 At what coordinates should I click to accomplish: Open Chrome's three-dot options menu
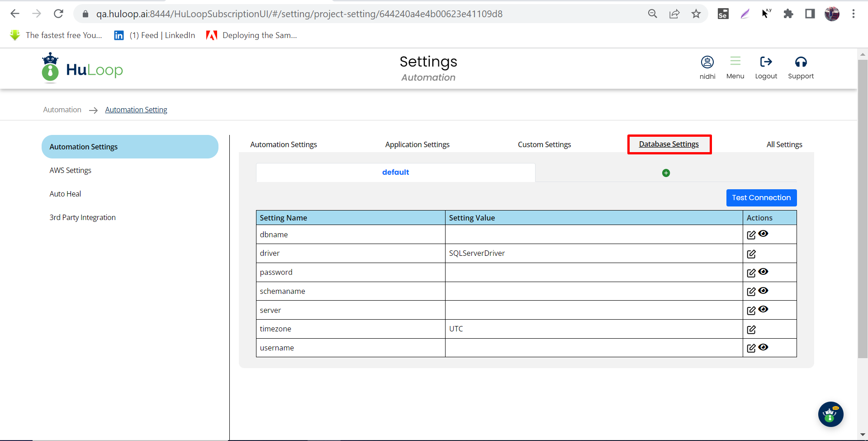coord(853,14)
